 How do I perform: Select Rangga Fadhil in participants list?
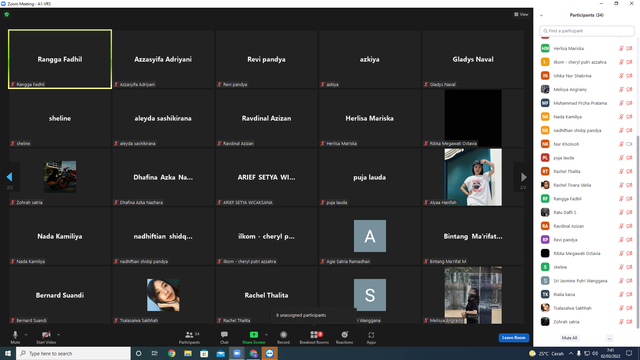(x=587, y=199)
